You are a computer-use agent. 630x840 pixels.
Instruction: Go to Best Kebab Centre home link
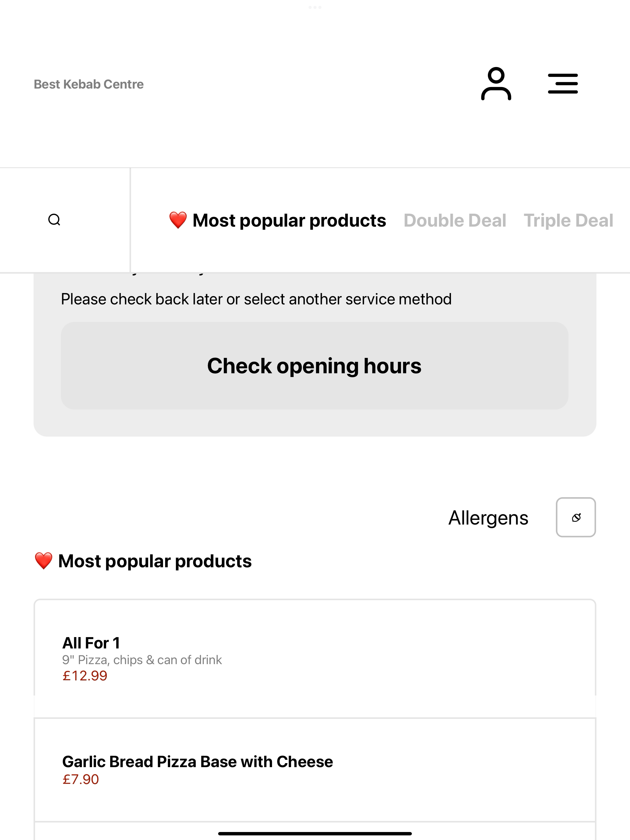[89, 84]
